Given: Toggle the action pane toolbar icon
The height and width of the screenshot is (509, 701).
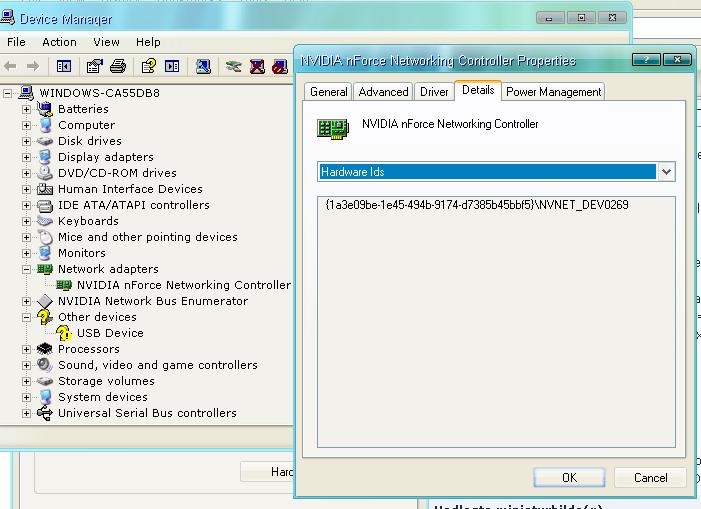Looking at the screenshot, I should tap(172, 67).
